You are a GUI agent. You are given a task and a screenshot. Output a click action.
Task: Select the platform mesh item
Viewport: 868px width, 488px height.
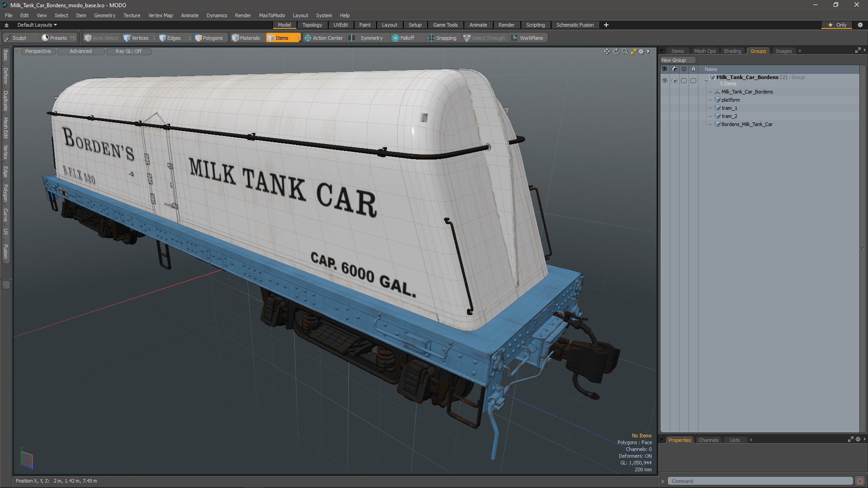click(x=731, y=100)
